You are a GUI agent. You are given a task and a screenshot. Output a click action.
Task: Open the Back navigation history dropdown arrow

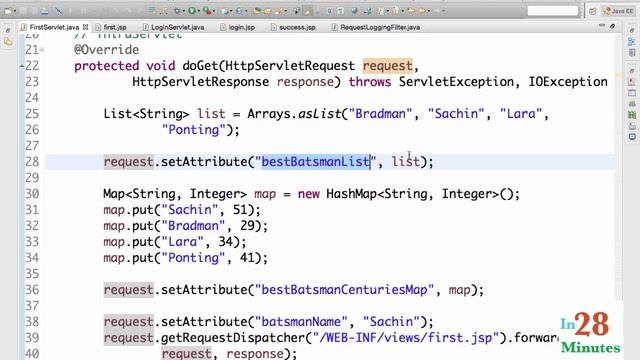click(x=429, y=11)
